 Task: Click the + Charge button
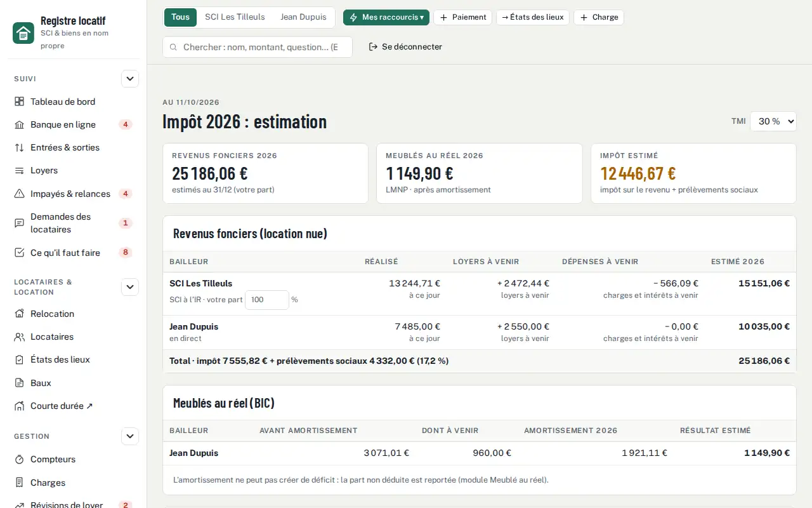[x=599, y=17]
